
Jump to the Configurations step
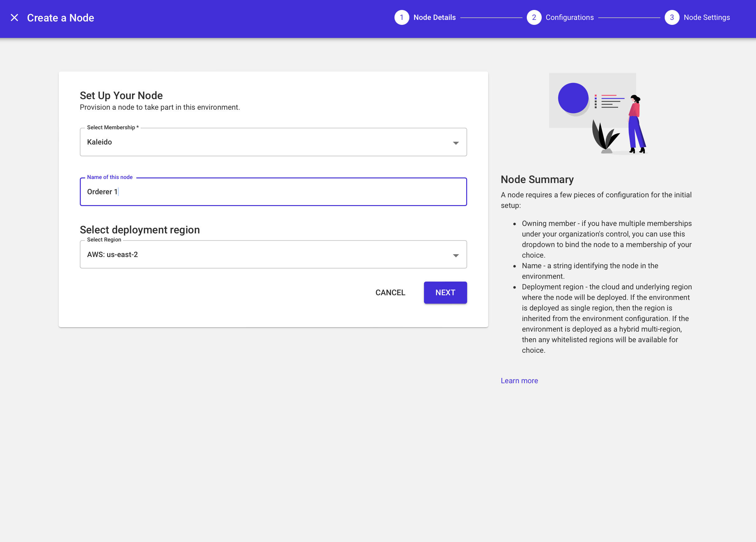[x=570, y=17]
